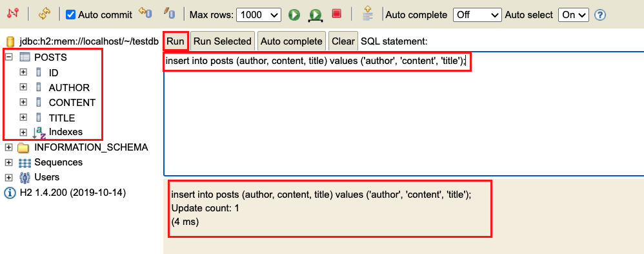Click inside the SQL statement text area
644x254 pixels.
404,114
